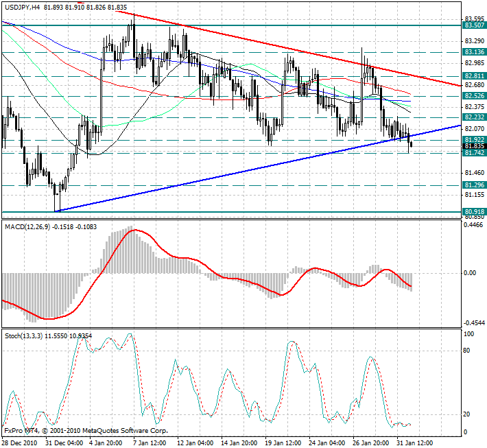This screenshot has height=448, width=487.
Task: Click the 14 Jan 20:00 time label
Action: tap(239, 443)
